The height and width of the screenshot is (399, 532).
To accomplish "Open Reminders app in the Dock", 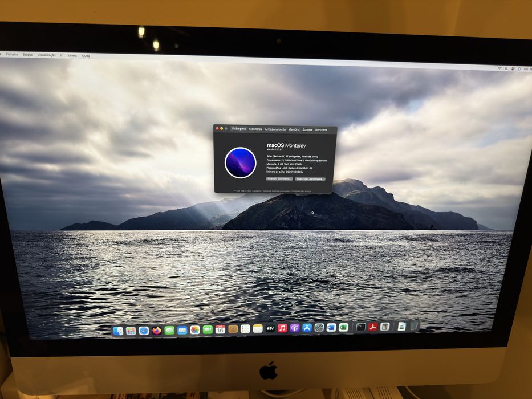I will [245, 329].
